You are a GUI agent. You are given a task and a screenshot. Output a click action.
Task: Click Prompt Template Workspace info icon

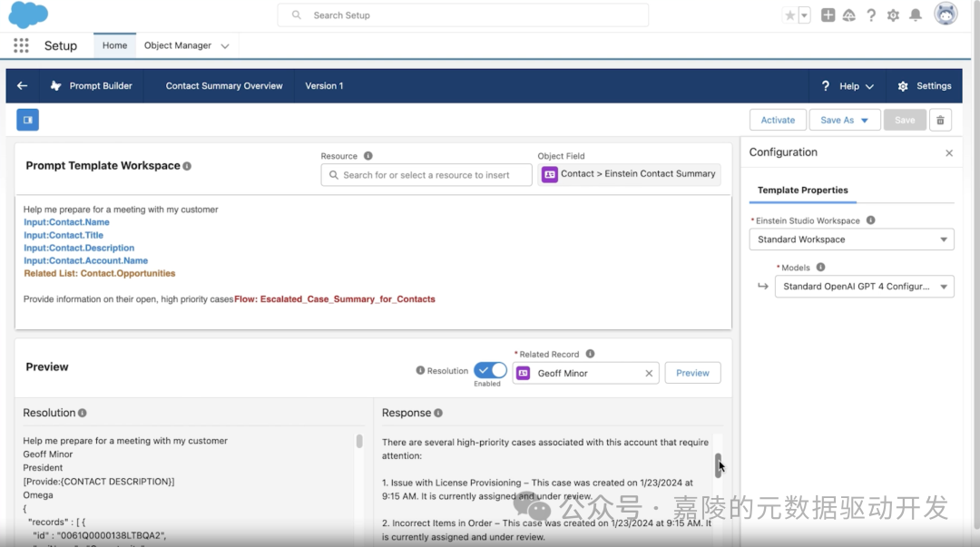(x=187, y=166)
